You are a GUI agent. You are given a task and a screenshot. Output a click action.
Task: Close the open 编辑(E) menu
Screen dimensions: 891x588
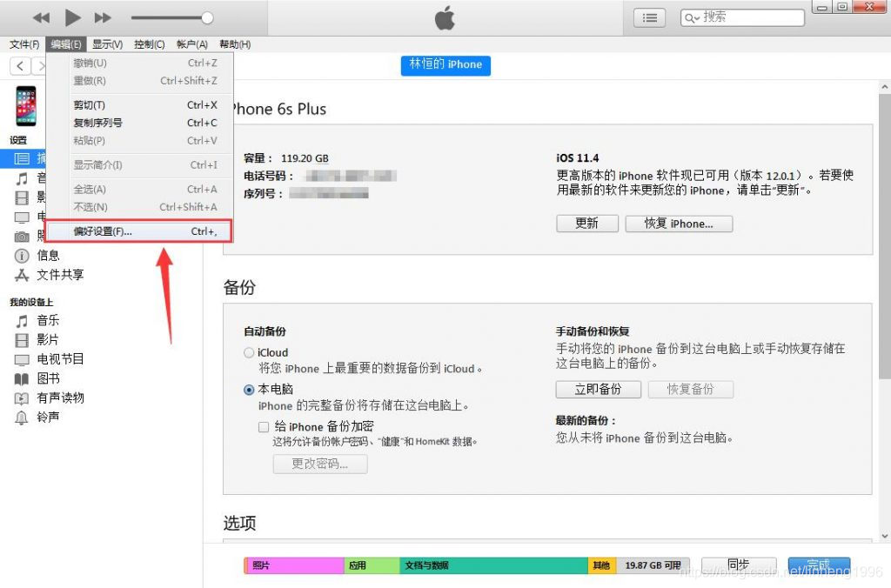(65, 44)
